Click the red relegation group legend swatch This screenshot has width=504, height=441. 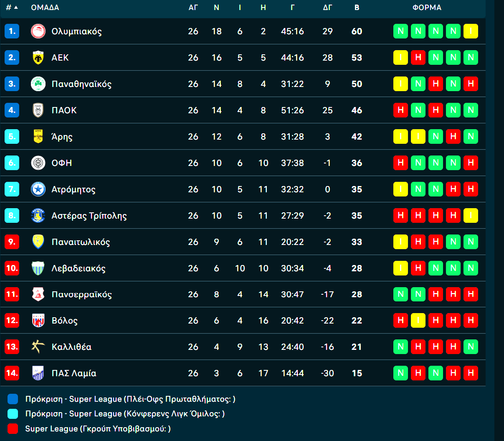click(x=13, y=428)
